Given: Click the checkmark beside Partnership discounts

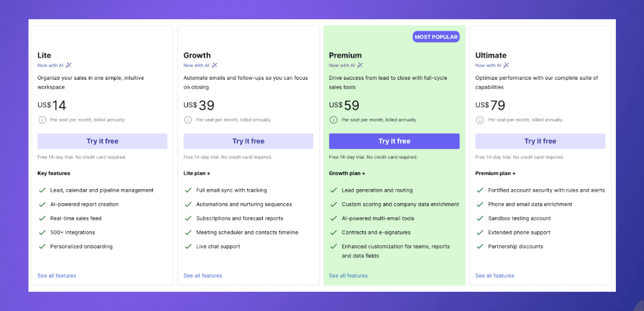Looking at the screenshot, I should [480, 246].
